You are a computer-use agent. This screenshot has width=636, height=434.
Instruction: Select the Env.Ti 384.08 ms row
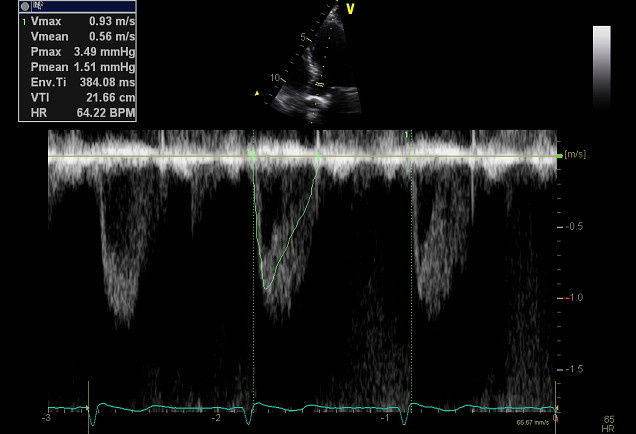[77, 81]
